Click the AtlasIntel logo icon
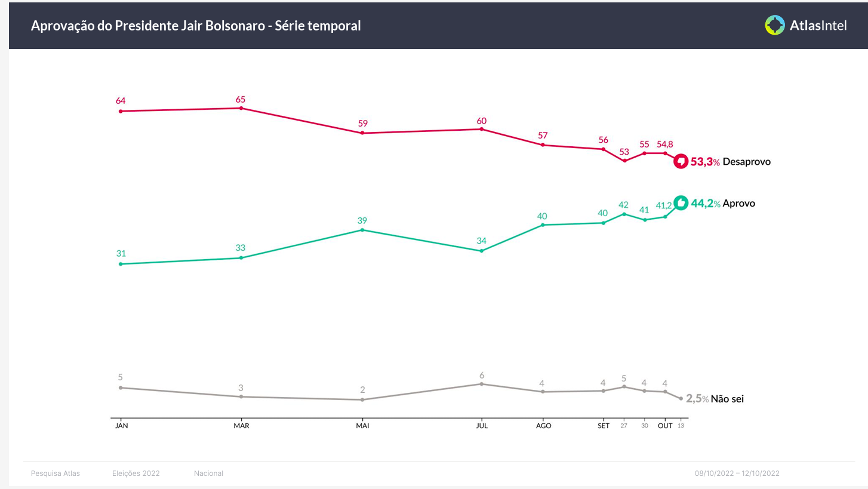The height and width of the screenshot is (489, 868). (x=775, y=25)
